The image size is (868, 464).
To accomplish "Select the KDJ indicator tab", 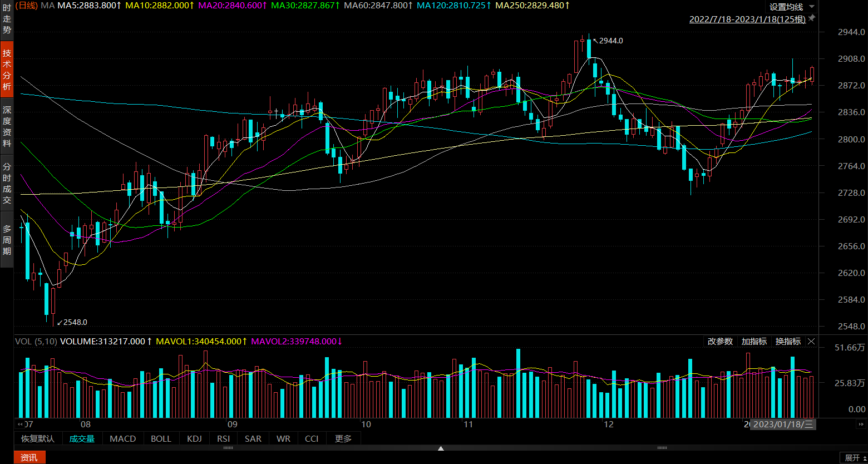I will 194,438.
